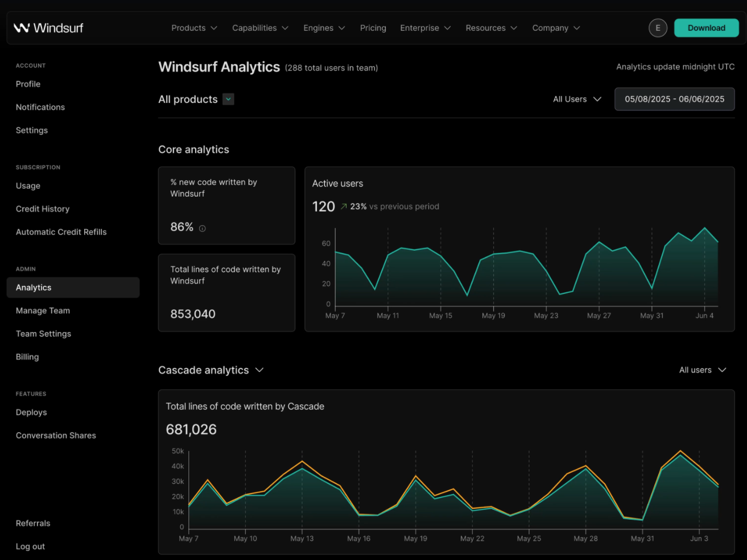
Task: Click the green All products dropdown icon
Action: (x=228, y=99)
